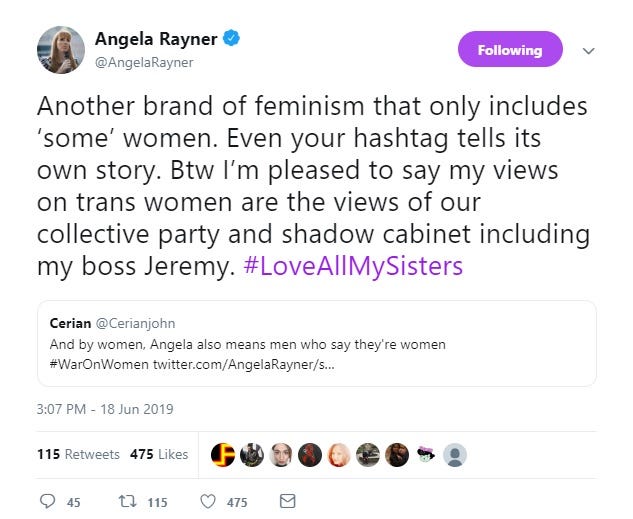Open Angela Rayner's profile picture

pyautogui.click(x=60, y=50)
